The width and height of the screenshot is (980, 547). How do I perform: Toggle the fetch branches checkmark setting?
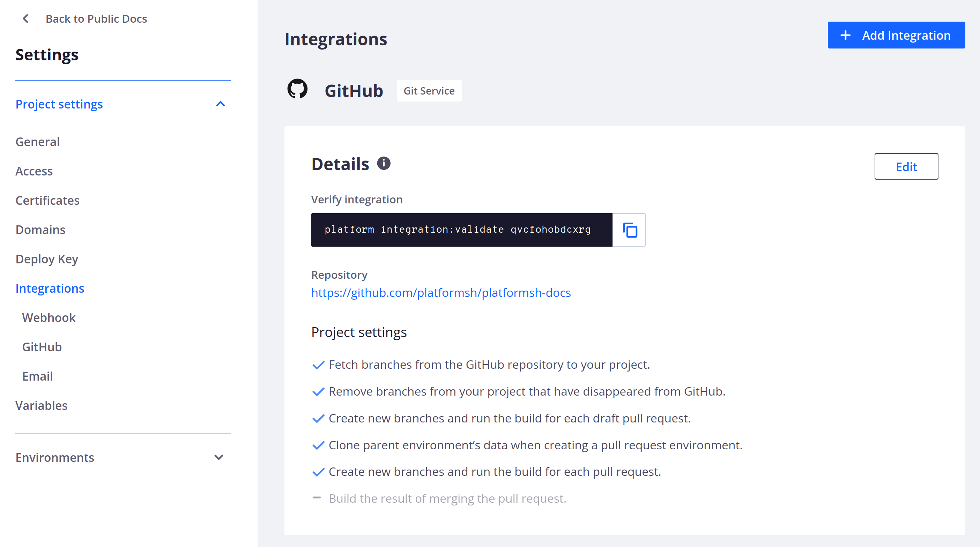(x=317, y=364)
